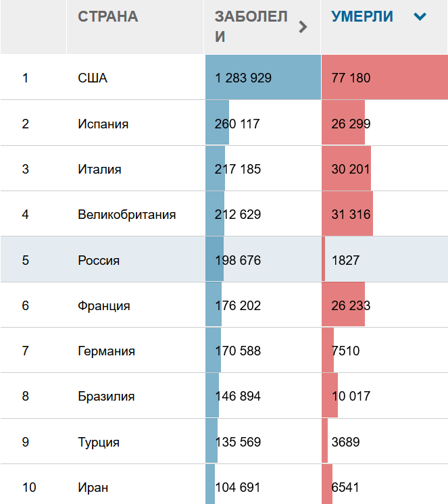Select Бразилия in the table
Viewport: 448px width, 504px height.
click(106, 396)
